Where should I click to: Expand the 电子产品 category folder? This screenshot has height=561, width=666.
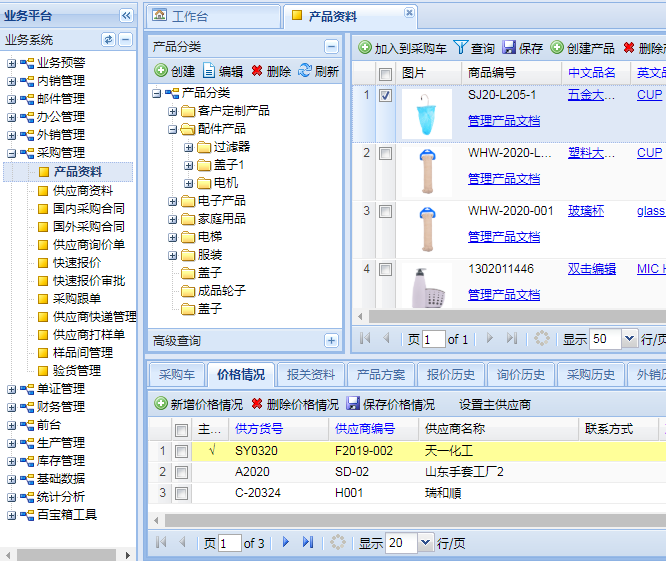172,201
